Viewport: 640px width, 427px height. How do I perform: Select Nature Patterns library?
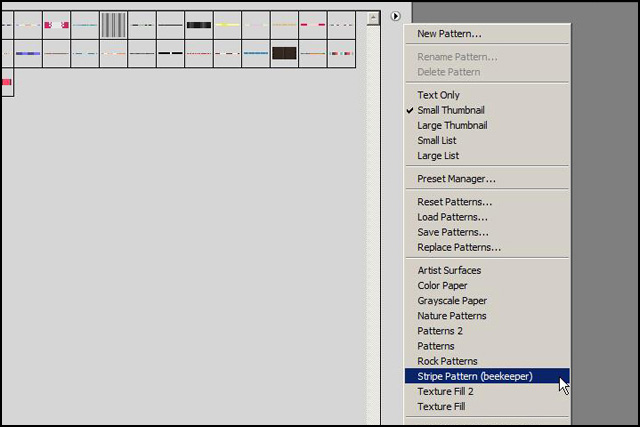pyautogui.click(x=452, y=316)
